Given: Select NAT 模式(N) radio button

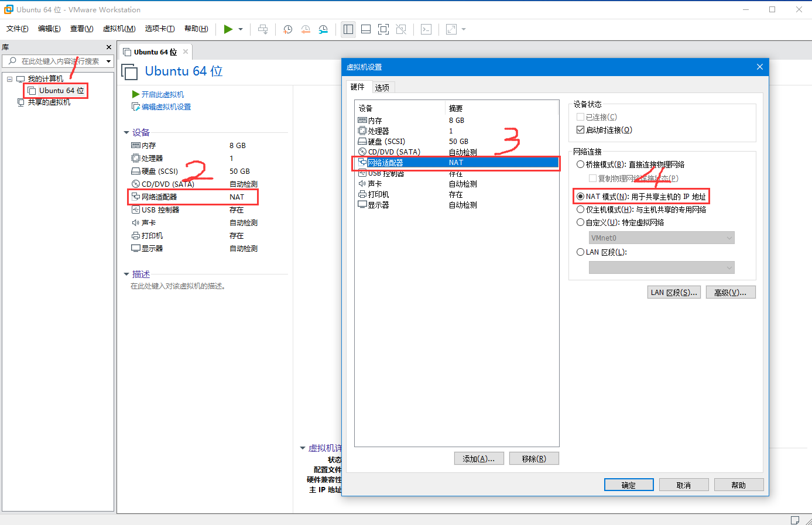Looking at the screenshot, I should [x=581, y=197].
